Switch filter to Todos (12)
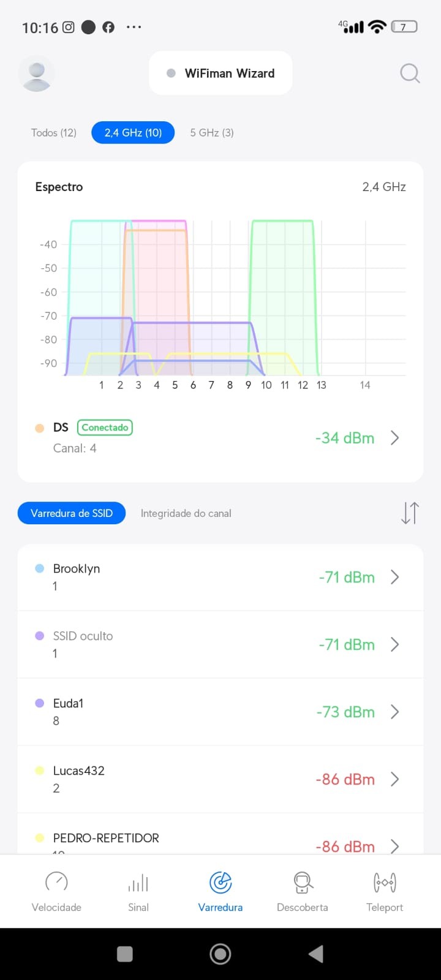Viewport: 441px width, 980px height. tap(54, 133)
